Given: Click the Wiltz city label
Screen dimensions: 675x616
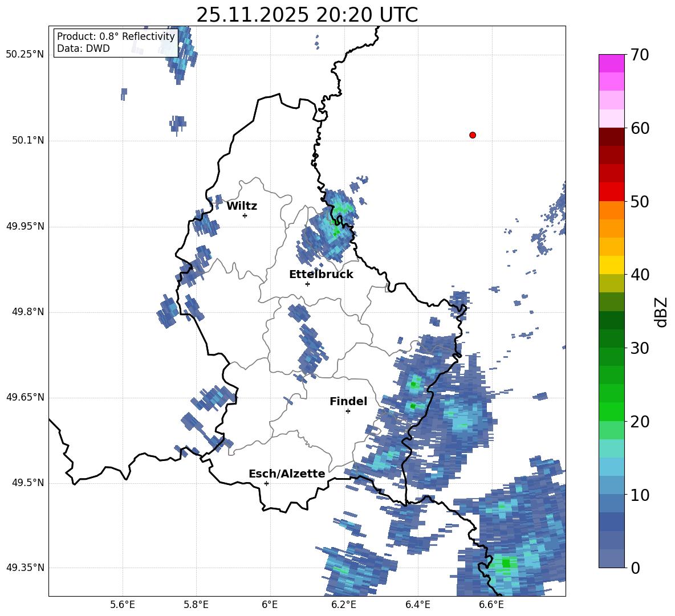Looking at the screenshot, I should pyautogui.click(x=242, y=206).
